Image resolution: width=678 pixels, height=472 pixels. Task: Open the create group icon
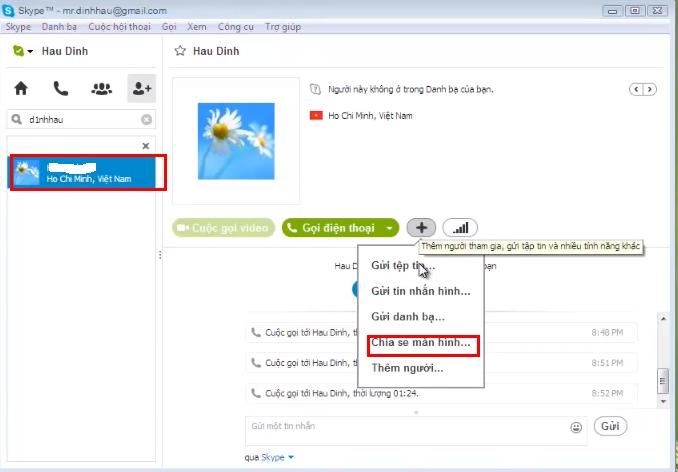coord(102,89)
